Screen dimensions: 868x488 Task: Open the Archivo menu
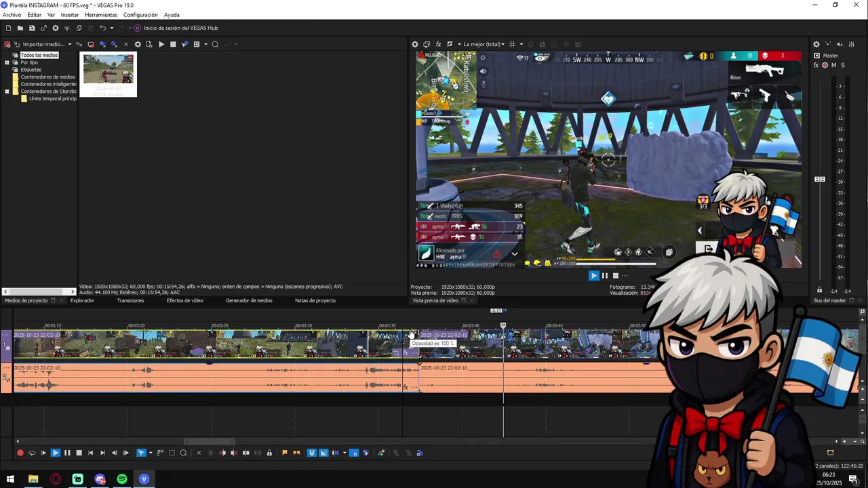tap(12, 15)
